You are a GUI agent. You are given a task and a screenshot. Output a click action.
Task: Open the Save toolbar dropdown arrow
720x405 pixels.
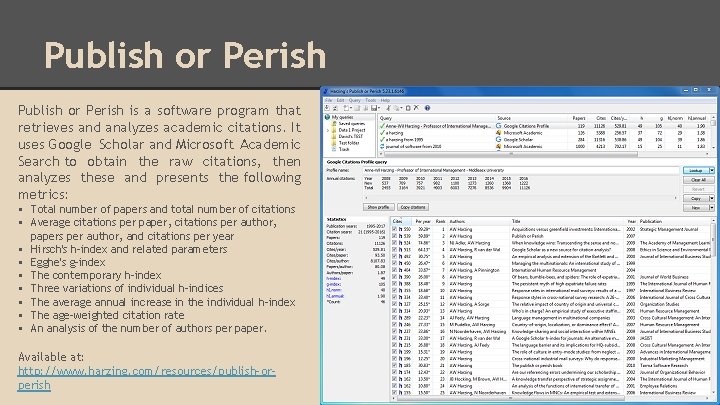tap(379, 108)
